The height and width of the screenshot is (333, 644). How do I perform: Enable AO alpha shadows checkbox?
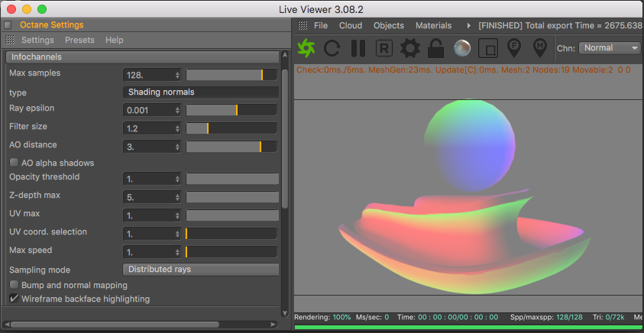pyautogui.click(x=14, y=163)
